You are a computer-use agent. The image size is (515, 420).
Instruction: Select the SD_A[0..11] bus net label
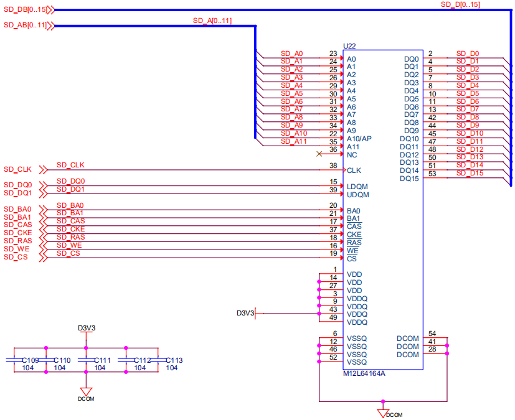[212, 21]
